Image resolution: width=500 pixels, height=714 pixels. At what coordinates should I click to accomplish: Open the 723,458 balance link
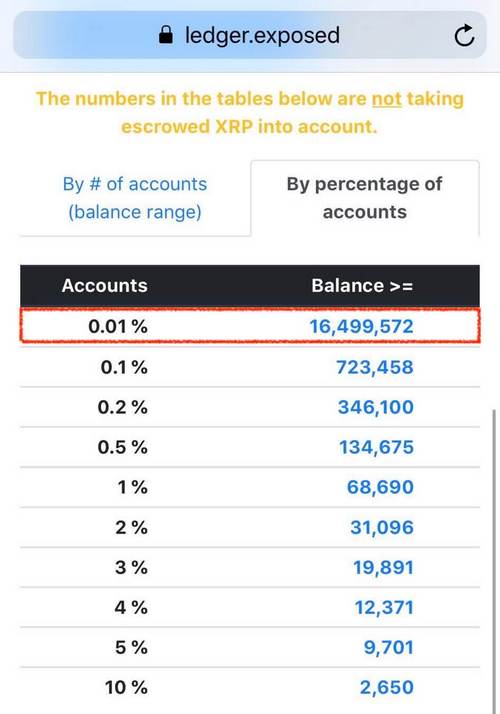coord(375,367)
